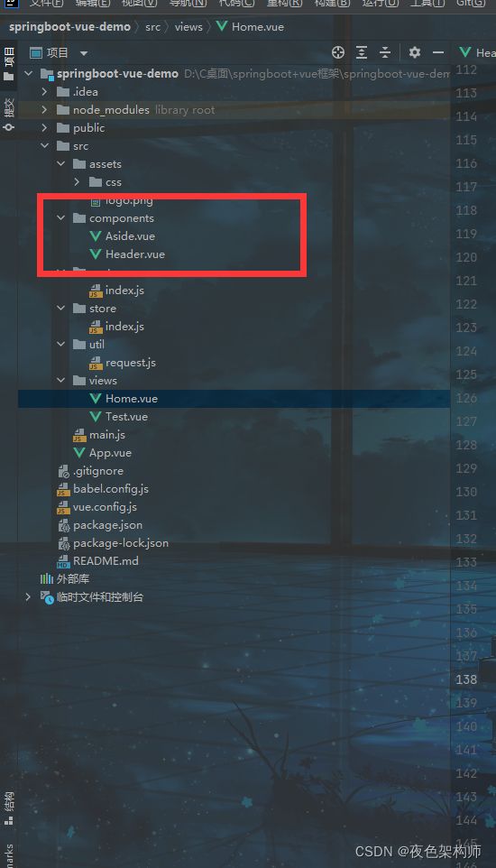Expand the public folder

coord(44,128)
